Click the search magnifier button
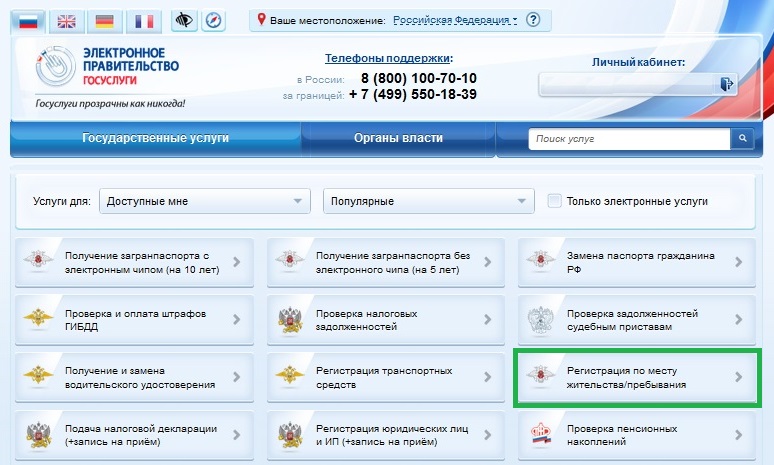774x465 pixels. coord(742,139)
